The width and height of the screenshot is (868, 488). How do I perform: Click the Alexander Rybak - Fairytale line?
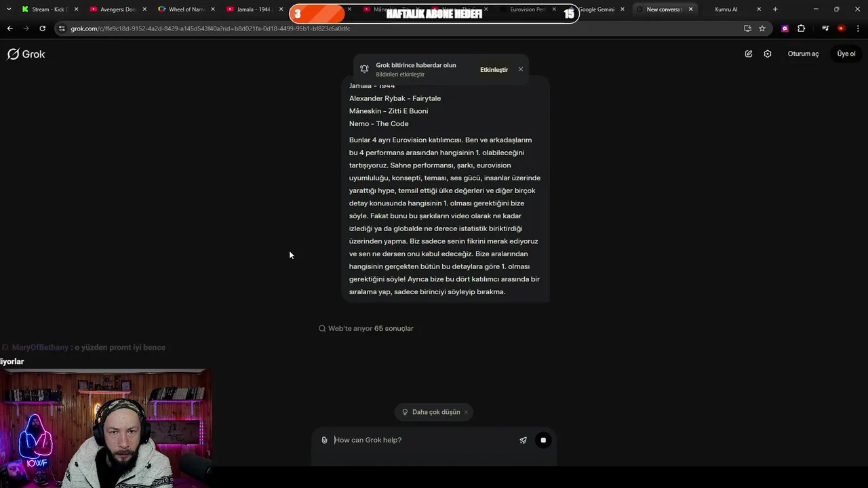click(x=395, y=98)
